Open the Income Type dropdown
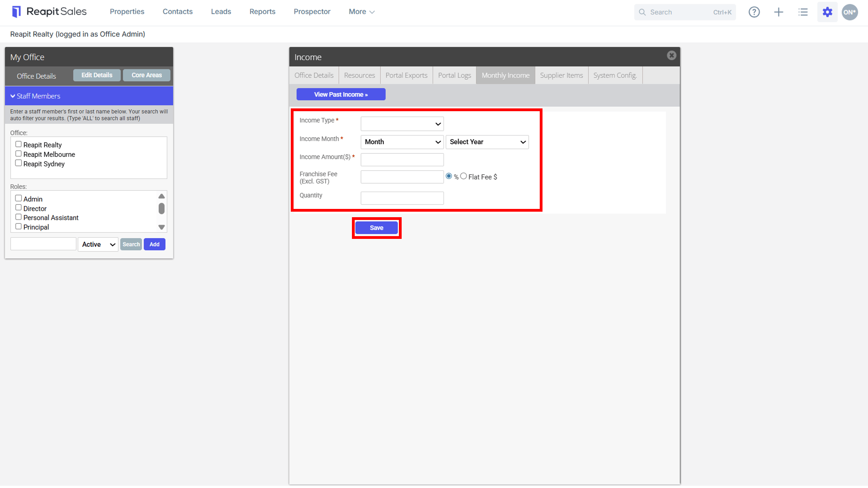This screenshot has width=868, height=488. point(402,124)
